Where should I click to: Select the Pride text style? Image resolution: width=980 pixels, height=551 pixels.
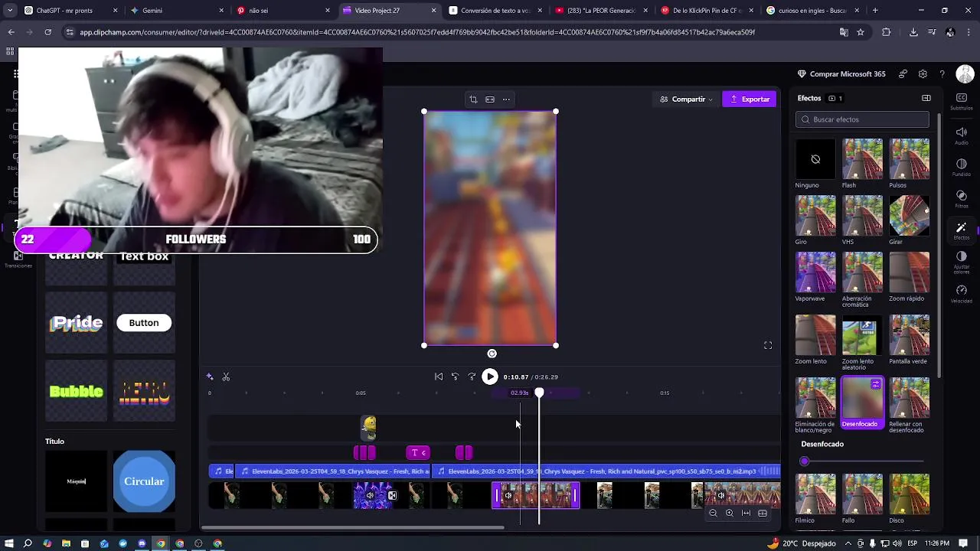pos(77,323)
